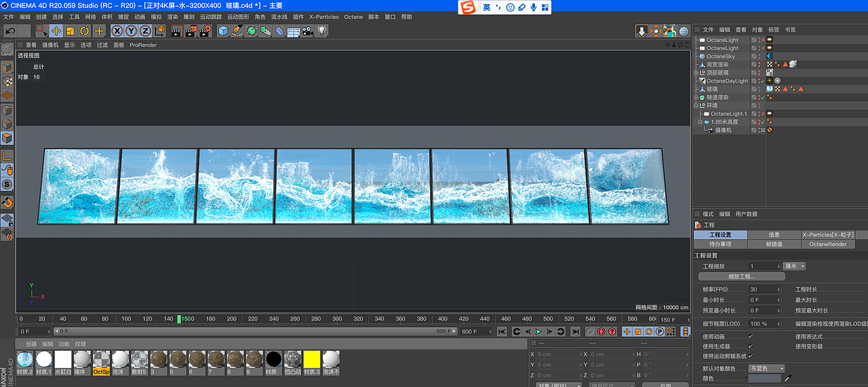Open the 对象 (相对) coordinate dropdown
Image resolution: width=868 pixels, height=387 pixels.
pyautogui.click(x=557, y=385)
